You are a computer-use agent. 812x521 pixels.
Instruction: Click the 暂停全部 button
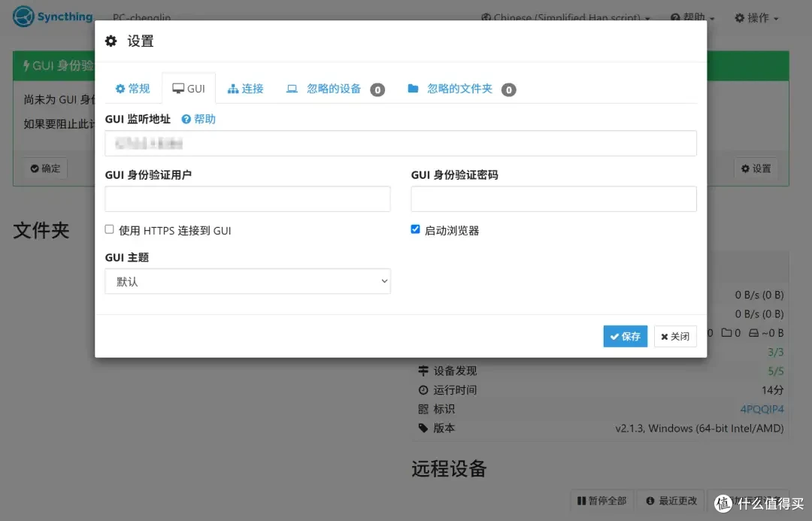point(601,501)
